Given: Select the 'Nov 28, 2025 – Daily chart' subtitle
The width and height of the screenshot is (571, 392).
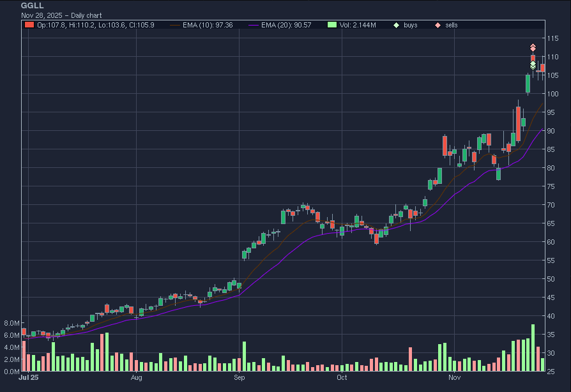Looking at the screenshot, I should tap(61, 15).
